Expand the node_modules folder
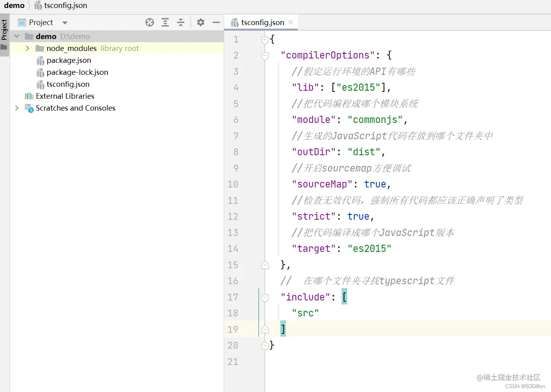Image resolution: width=551 pixels, height=392 pixels. (27, 48)
